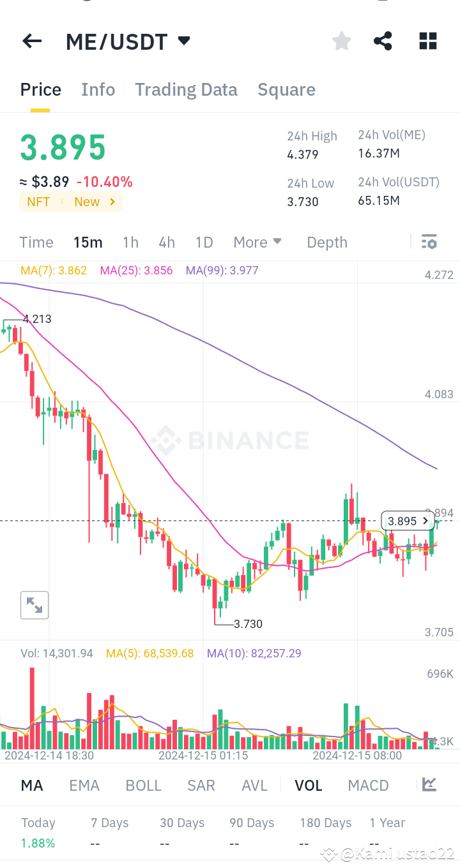
Task: Switch off VOL and enable MACD indicator
Action: [x=368, y=785]
